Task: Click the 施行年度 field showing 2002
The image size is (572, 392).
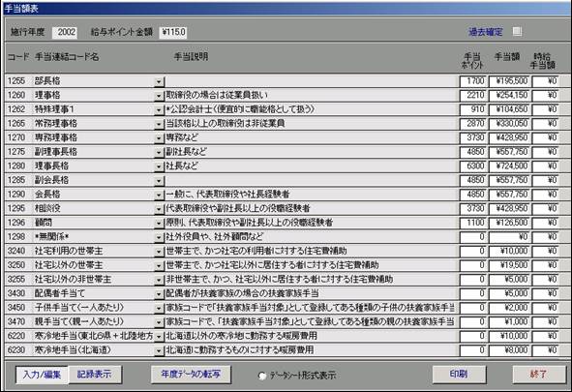Action: tap(65, 32)
